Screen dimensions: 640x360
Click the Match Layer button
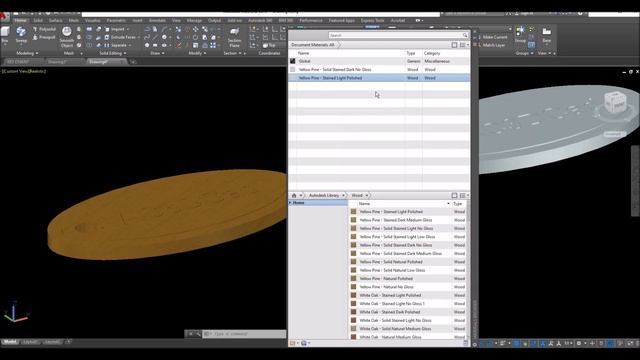click(x=491, y=45)
